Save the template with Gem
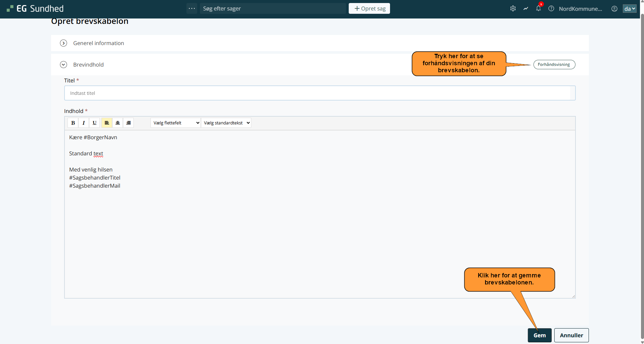Image resolution: width=644 pixels, height=344 pixels. point(540,335)
